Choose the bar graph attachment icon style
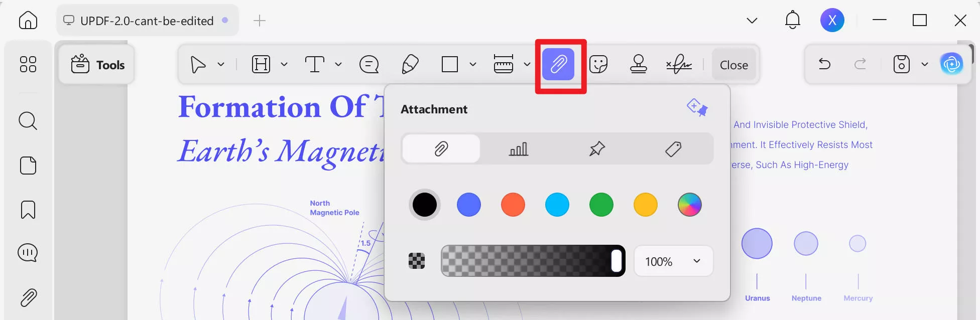The width and height of the screenshot is (980, 320). pos(519,148)
